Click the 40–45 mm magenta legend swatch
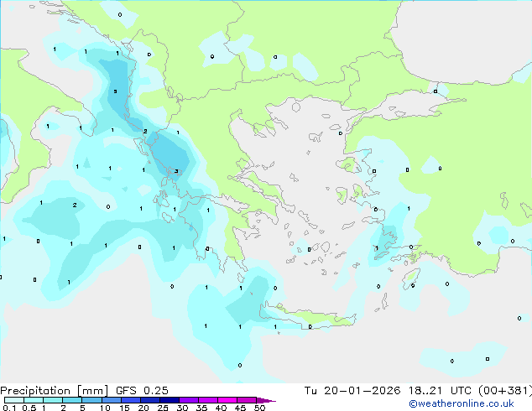 pos(227,400)
